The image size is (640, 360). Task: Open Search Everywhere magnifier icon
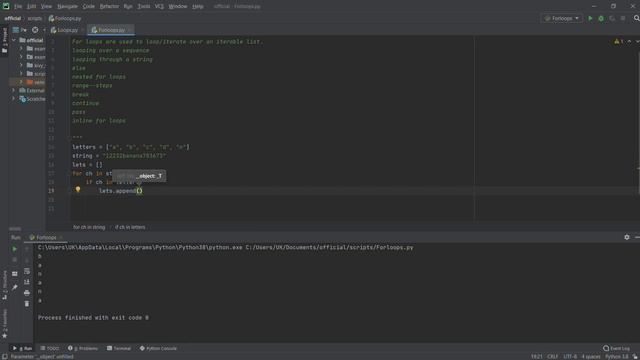coord(636,18)
